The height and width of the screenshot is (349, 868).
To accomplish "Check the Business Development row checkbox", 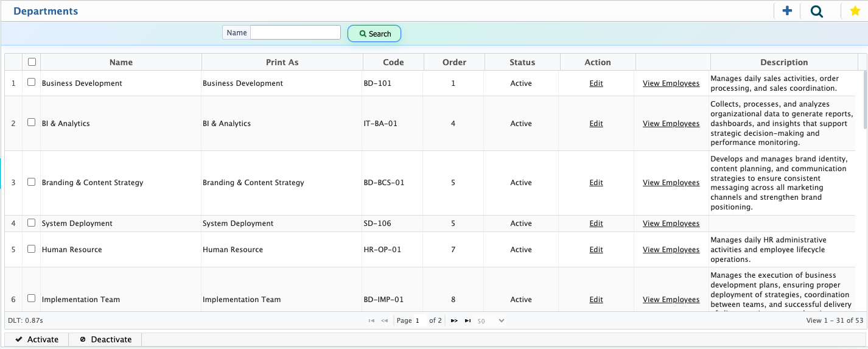I will [x=32, y=82].
